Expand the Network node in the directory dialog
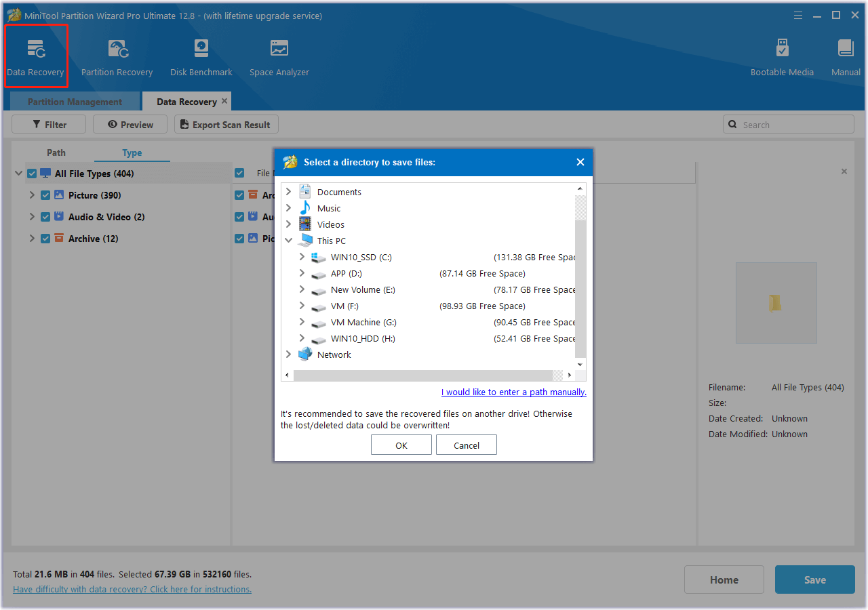The width and height of the screenshot is (868, 610). [x=288, y=354]
